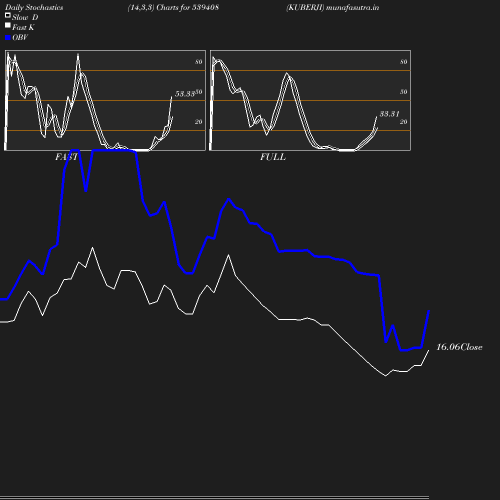Click the 'Slow D' legend text
Screen dimensions: 500x500
(25, 17)
